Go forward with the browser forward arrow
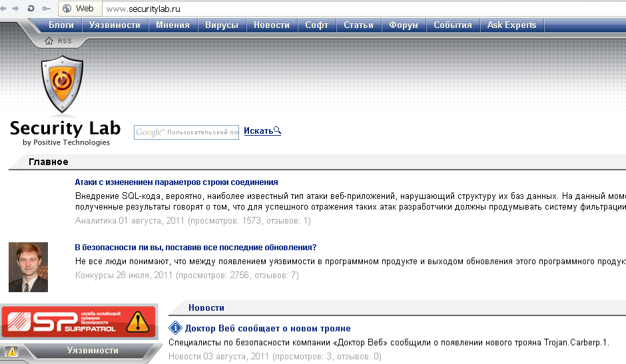 (x=15, y=9)
